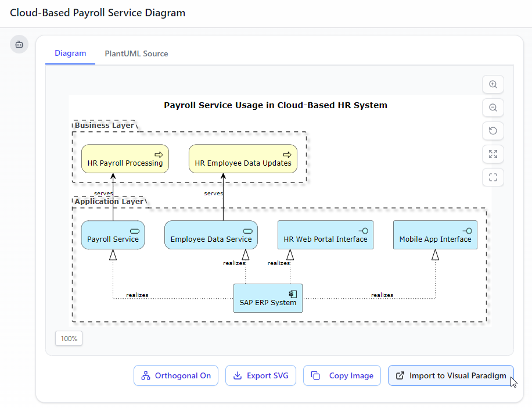Select the HR Employee Data Updates process
Image resolution: width=532 pixels, height=408 pixels.
point(243,159)
